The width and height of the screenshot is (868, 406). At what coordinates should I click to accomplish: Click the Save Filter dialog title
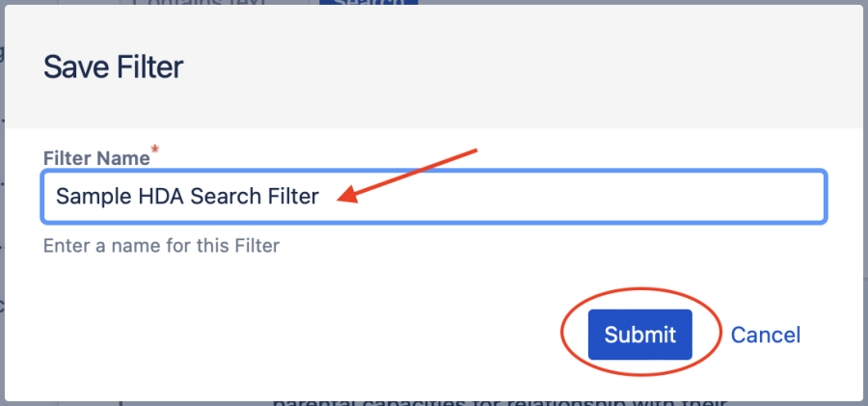click(114, 67)
